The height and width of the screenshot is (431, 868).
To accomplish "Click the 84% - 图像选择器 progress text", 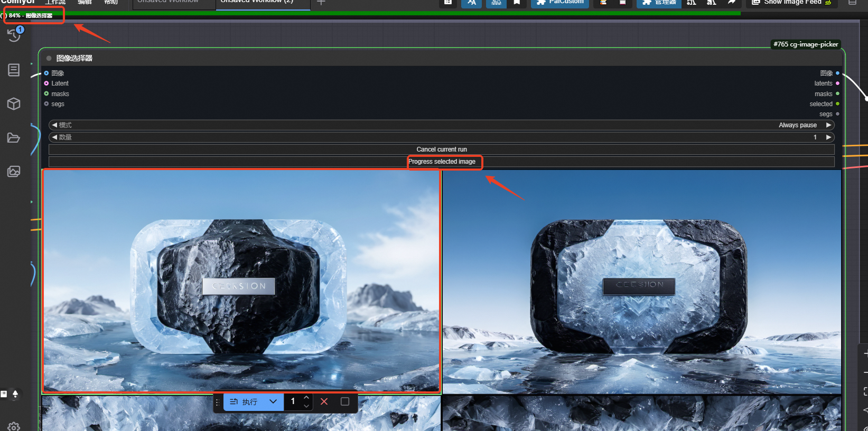I will click(x=31, y=16).
